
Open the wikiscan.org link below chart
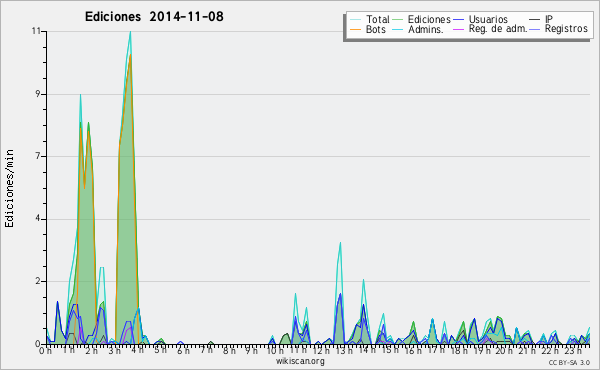pos(300,361)
